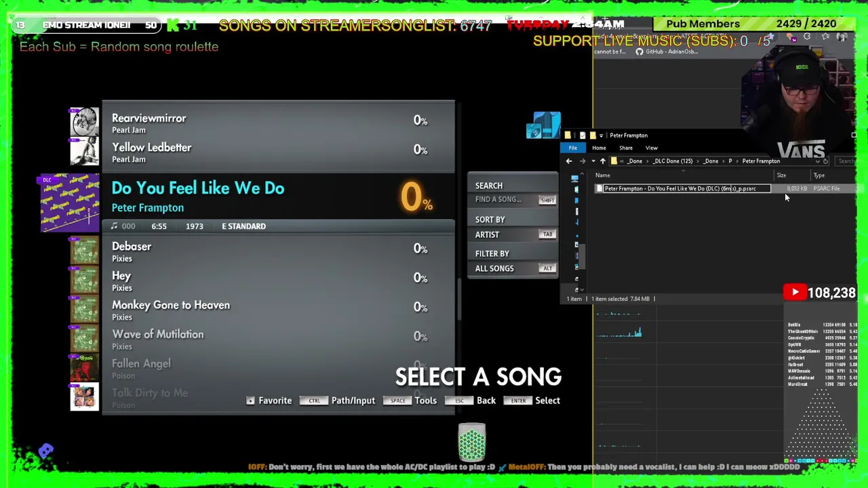Click the Debaser album thumbnail

pyautogui.click(x=84, y=250)
